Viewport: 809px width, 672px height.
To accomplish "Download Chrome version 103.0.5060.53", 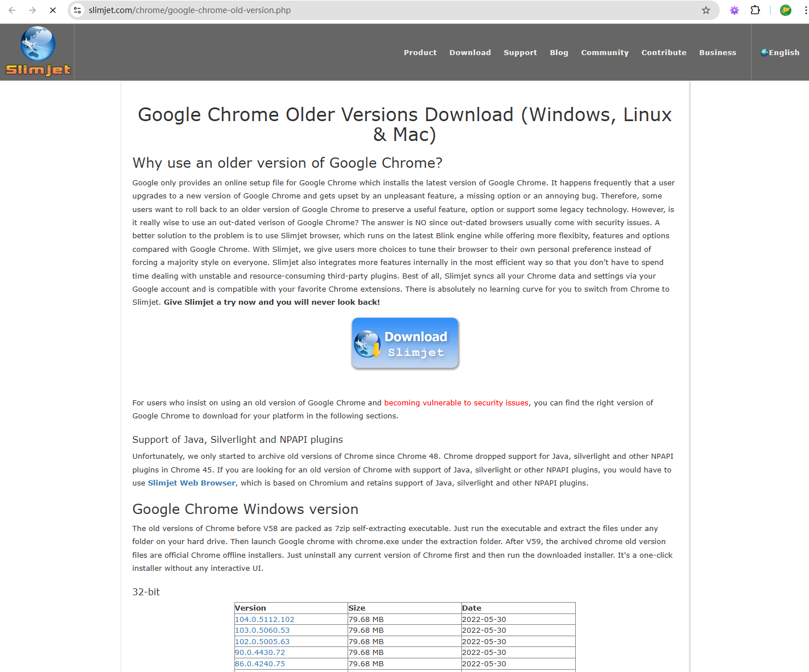I will coord(262,630).
